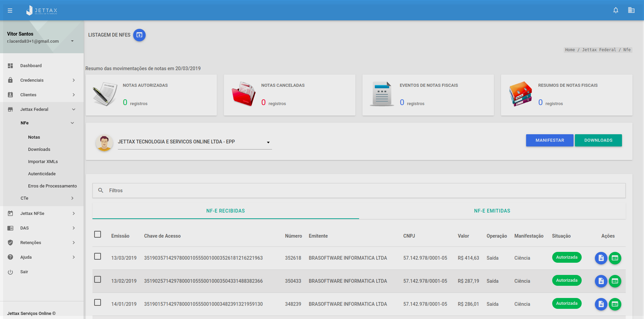The height and width of the screenshot is (319, 644).
Task: Click into the Filtros search field
Action: (x=359, y=191)
